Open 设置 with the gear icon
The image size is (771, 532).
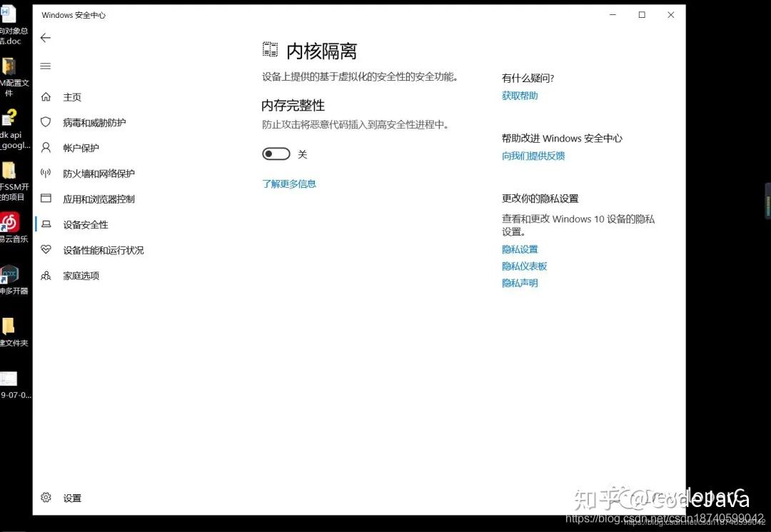46,498
